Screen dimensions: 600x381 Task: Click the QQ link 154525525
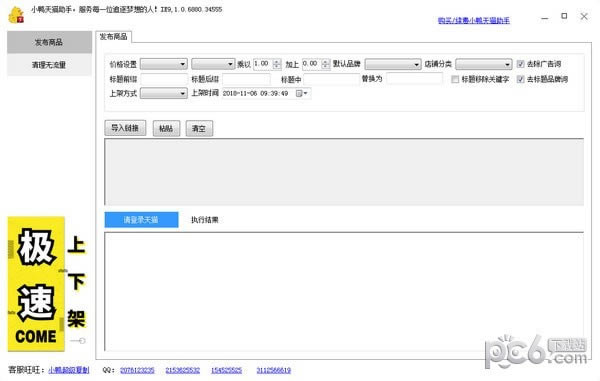227,370
